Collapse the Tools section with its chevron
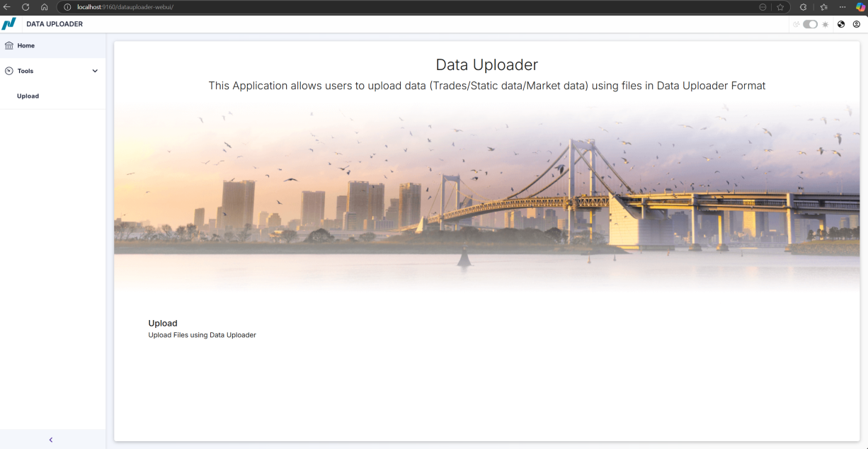The height and width of the screenshot is (449, 868). [x=95, y=71]
